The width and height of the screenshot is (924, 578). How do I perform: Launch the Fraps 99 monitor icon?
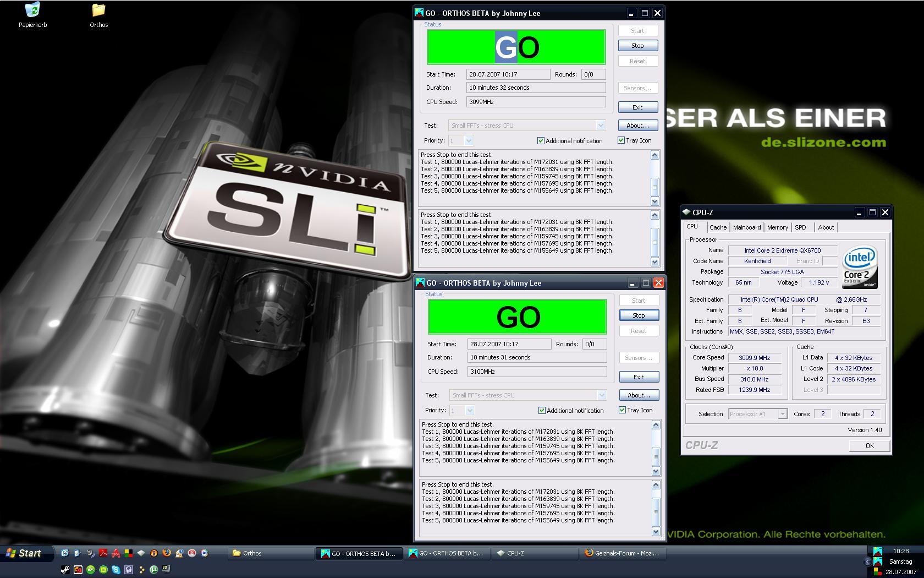[x=166, y=569]
